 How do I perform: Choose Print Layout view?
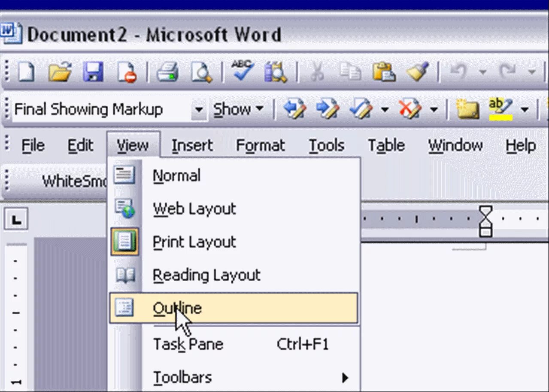tap(234, 242)
